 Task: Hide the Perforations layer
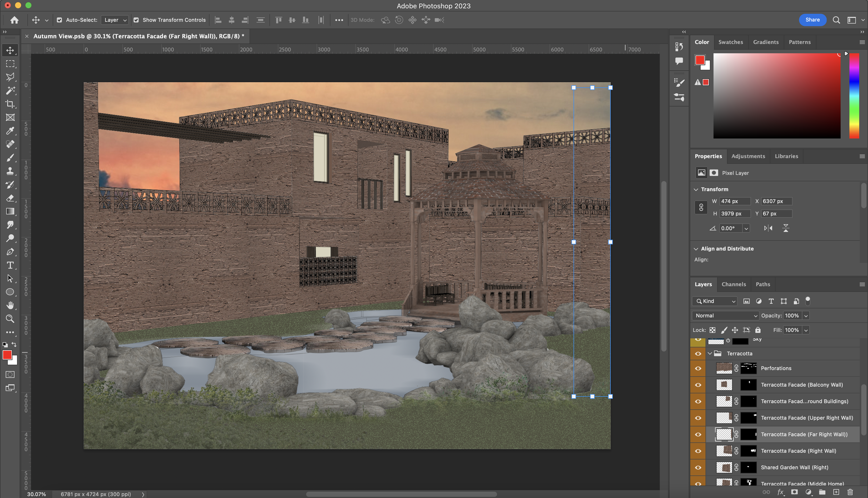698,368
